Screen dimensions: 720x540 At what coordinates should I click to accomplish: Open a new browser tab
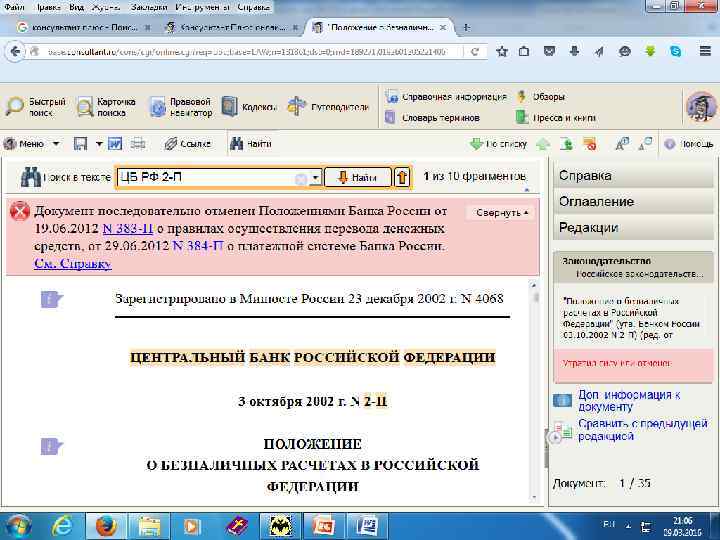[x=466, y=28]
